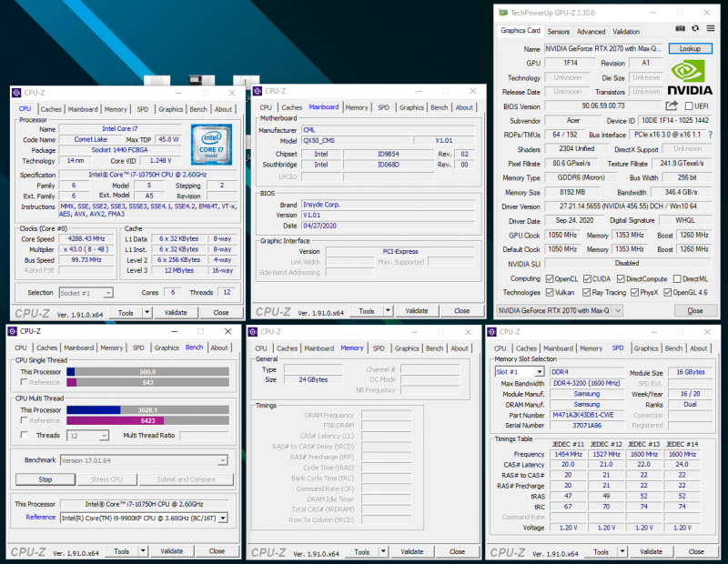
Task: Open Caches tab in CPU window
Action: click(51, 109)
